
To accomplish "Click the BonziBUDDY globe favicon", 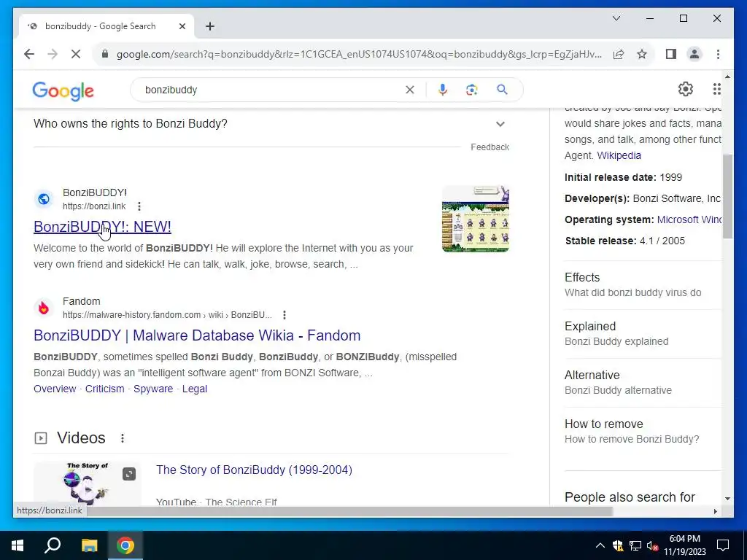I will click(x=43, y=199).
